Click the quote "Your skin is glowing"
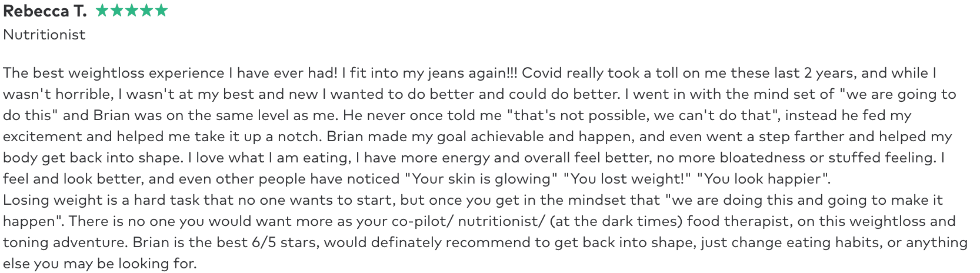This screenshot has width=980, height=273. pyautogui.click(x=481, y=179)
